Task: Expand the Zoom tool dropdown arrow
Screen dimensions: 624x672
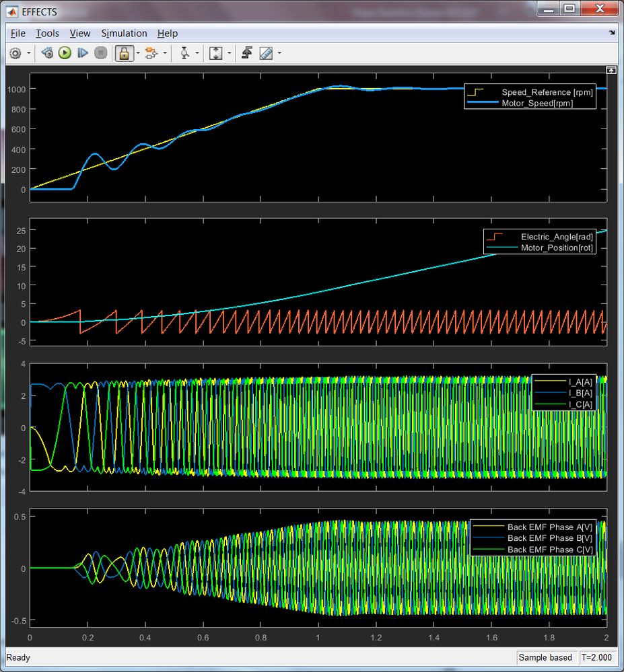Action: [198, 53]
